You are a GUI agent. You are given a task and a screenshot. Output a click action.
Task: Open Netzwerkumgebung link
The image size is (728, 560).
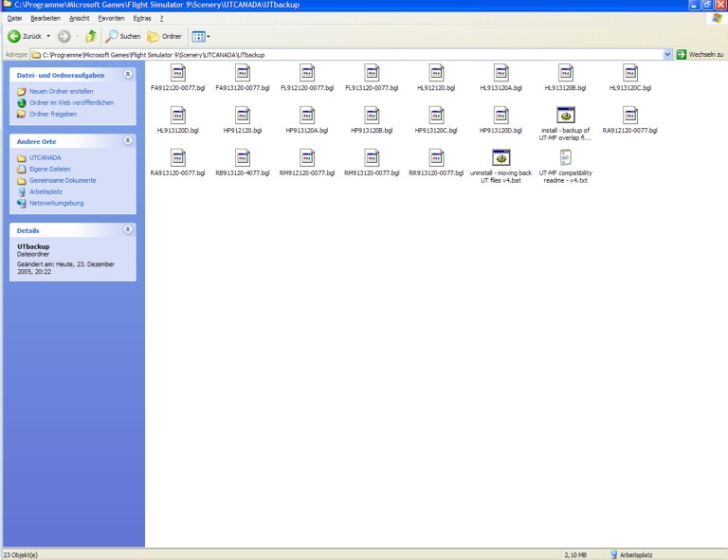click(57, 203)
